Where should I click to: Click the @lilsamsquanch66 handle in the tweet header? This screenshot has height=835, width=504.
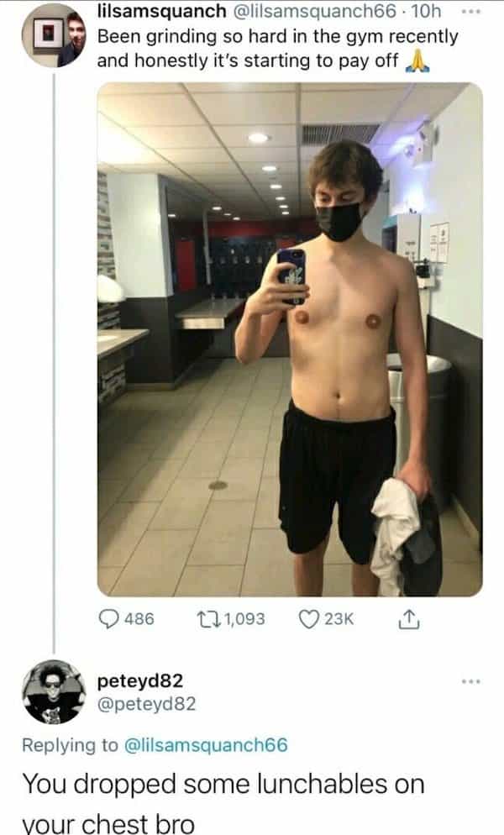pos(319,13)
